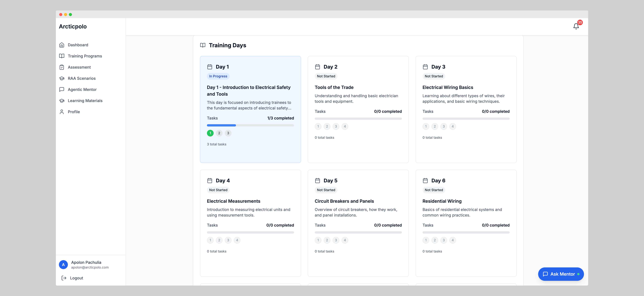Click the Day 1 calendar icon
This screenshot has width=644, height=296.
point(210,67)
